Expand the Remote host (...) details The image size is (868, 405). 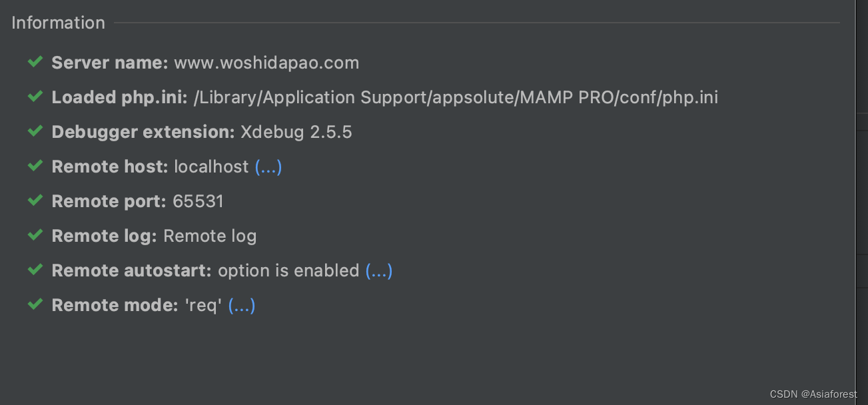268,167
